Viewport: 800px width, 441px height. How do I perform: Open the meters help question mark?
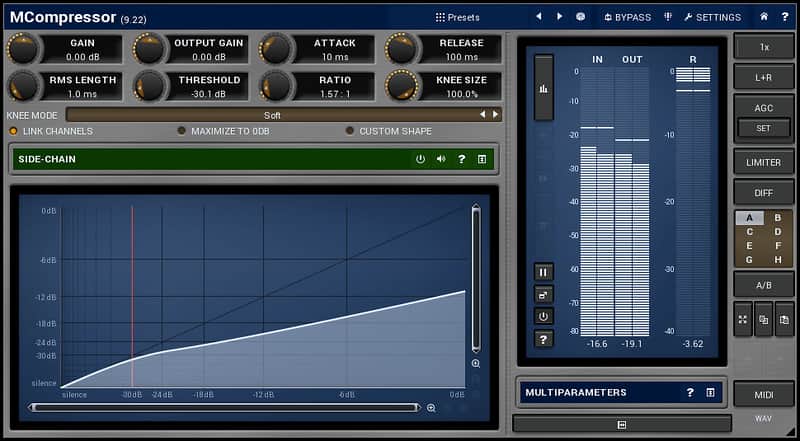pos(543,339)
